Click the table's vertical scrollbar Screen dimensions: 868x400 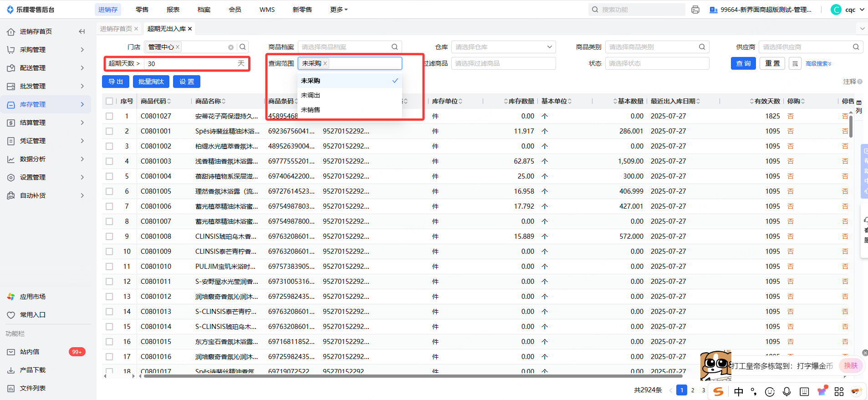point(851,126)
